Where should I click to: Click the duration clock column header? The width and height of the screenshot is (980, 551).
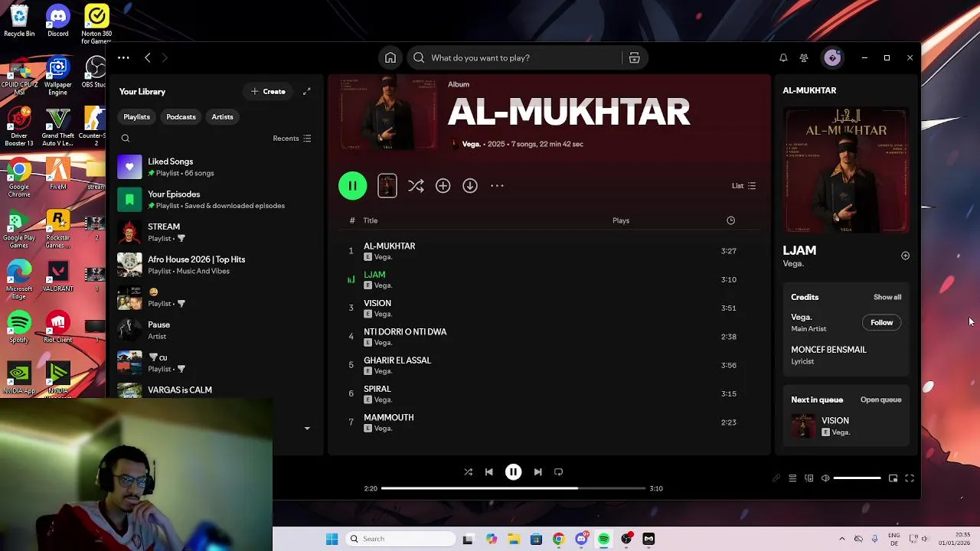(x=730, y=220)
